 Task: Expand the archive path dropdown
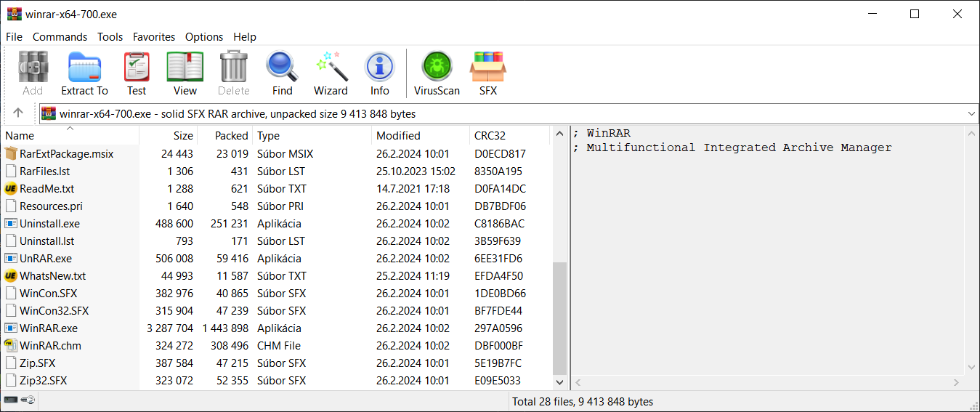tap(971, 114)
